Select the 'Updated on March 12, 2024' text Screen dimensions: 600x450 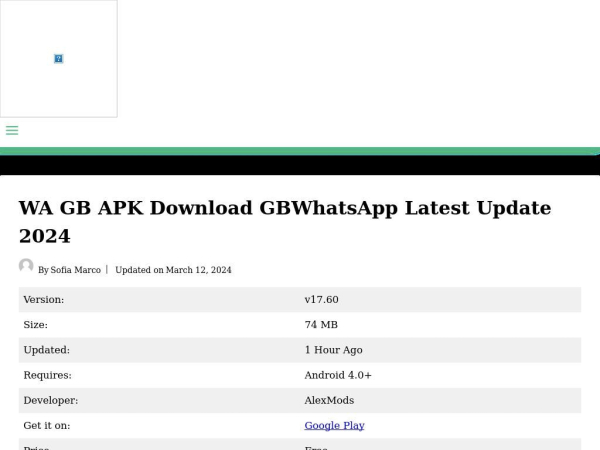(173, 270)
